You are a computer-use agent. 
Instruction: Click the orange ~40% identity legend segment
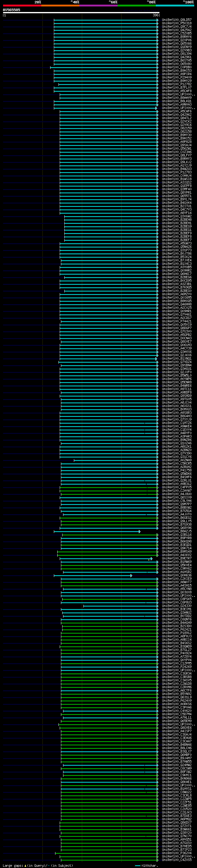(x=60, y=6)
